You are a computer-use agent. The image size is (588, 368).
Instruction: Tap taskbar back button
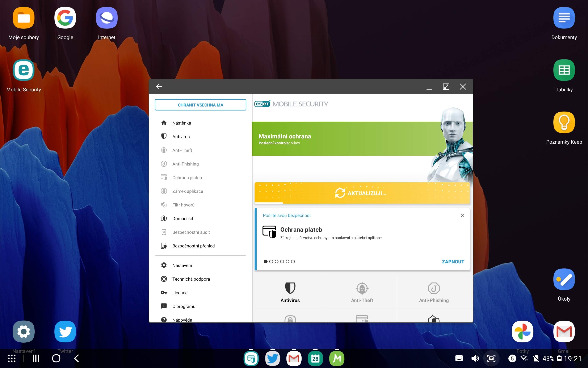tap(76, 358)
